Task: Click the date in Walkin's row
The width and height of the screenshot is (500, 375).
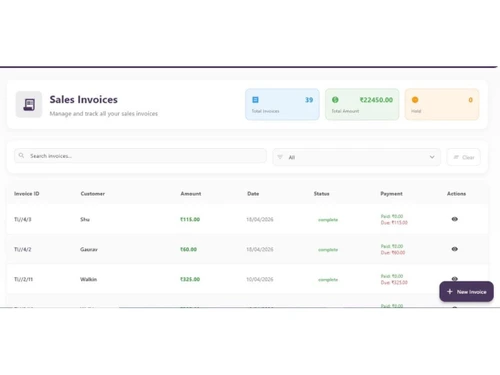Action: coord(260,279)
